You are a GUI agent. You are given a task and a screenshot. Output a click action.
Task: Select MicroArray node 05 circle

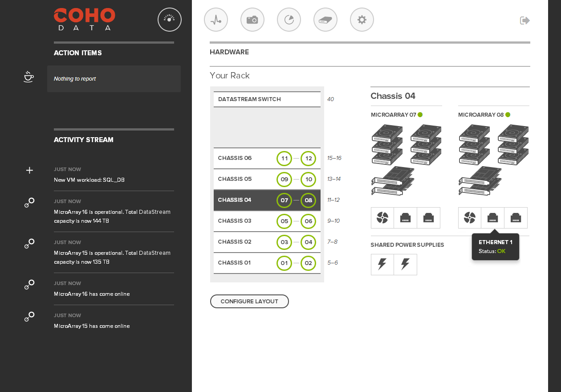(284, 221)
